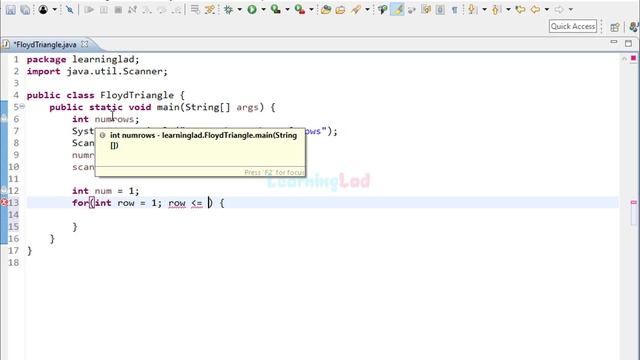640x360 pixels.
Task: Click the Open Task icon
Action: [x=382, y=9]
